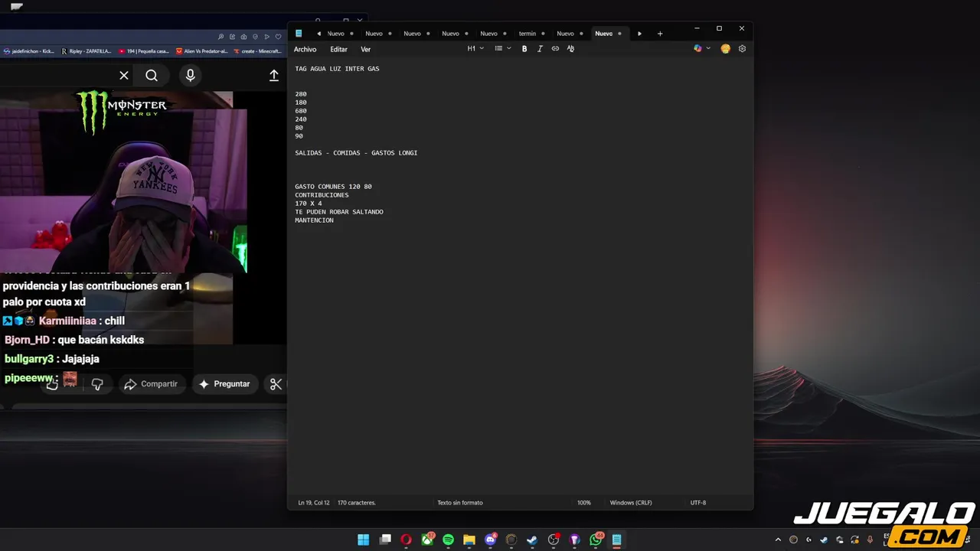Viewport: 980px width, 551px height.
Task: Click the YouTube search magnifier button
Action: [152, 75]
